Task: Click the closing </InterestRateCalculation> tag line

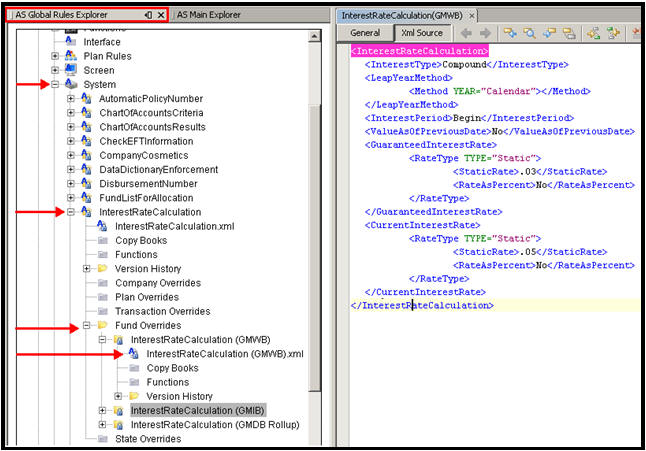Action: [422, 305]
